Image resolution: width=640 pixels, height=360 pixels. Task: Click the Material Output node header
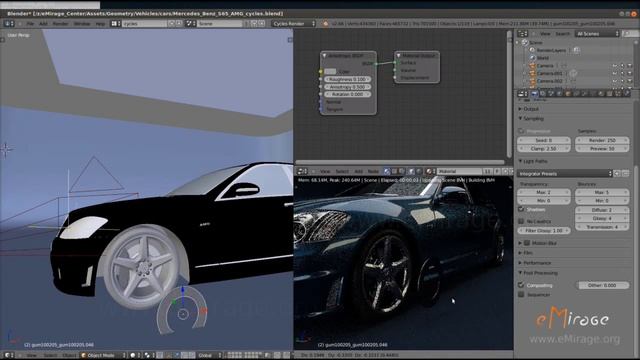click(x=417, y=55)
